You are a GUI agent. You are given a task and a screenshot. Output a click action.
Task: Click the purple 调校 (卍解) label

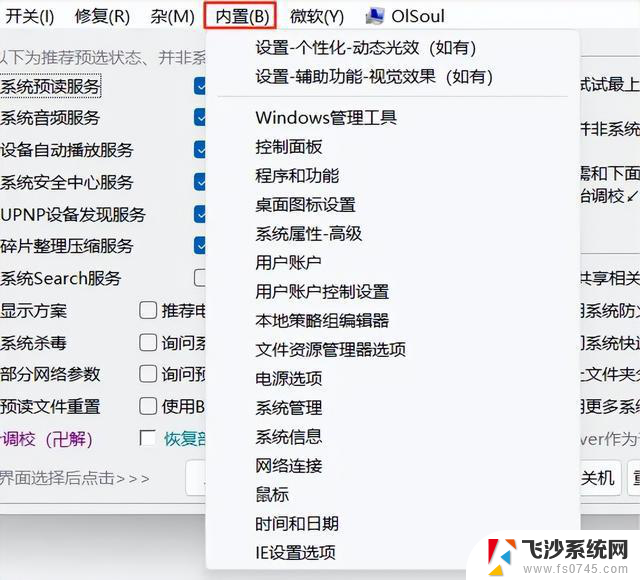pyautogui.click(x=47, y=439)
